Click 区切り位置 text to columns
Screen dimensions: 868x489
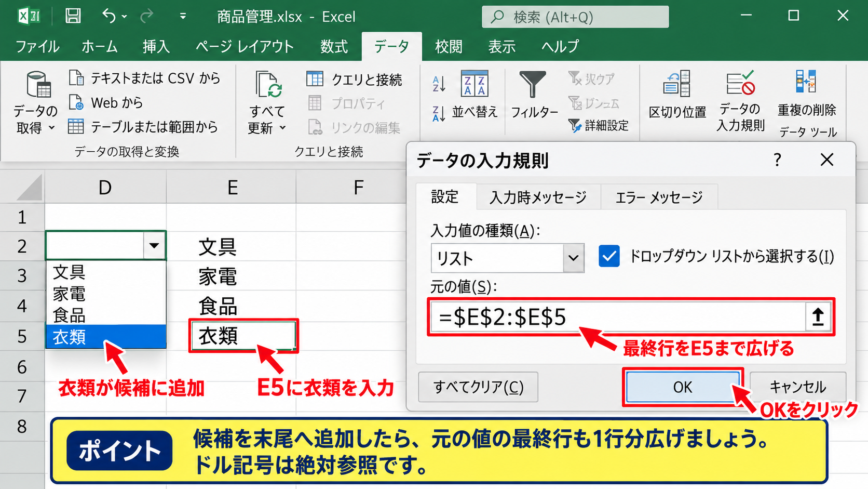[x=677, y=95]
